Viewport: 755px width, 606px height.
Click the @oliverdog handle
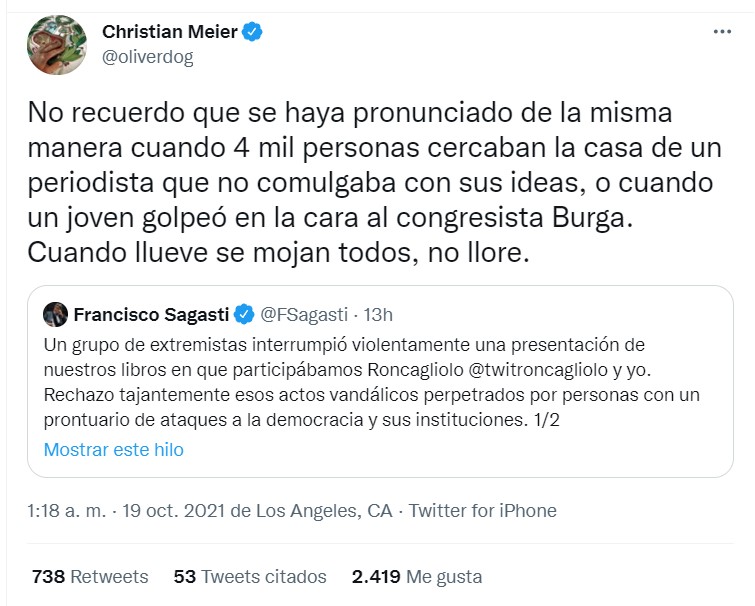click(x=148, y=56)
